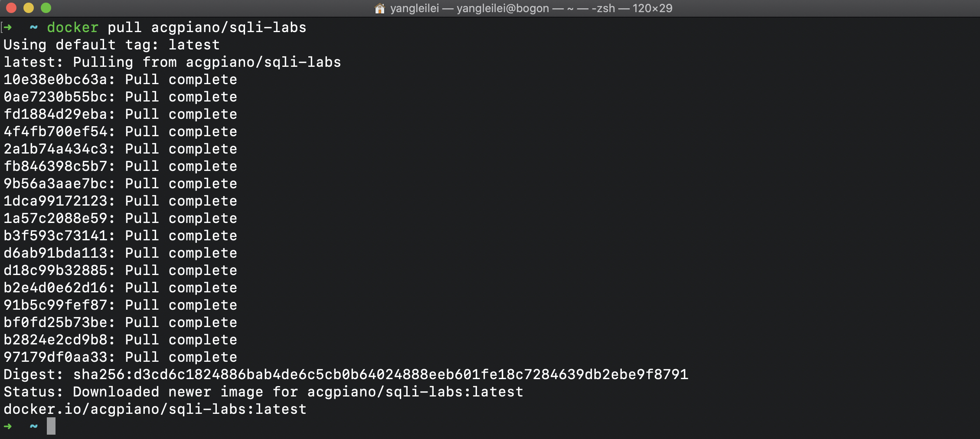Click layer ID 97179df0aa33
This screenshot has width=980, height=439.
point(56,357)
